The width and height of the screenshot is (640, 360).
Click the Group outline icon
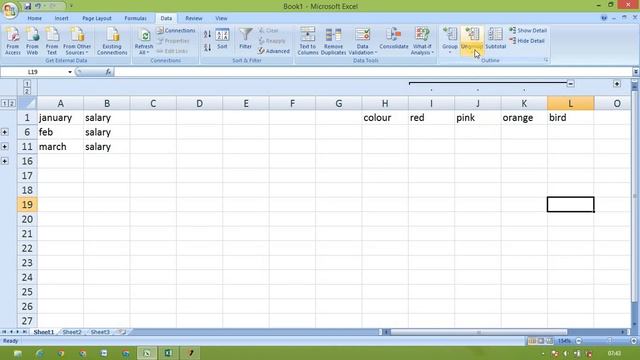450,40
